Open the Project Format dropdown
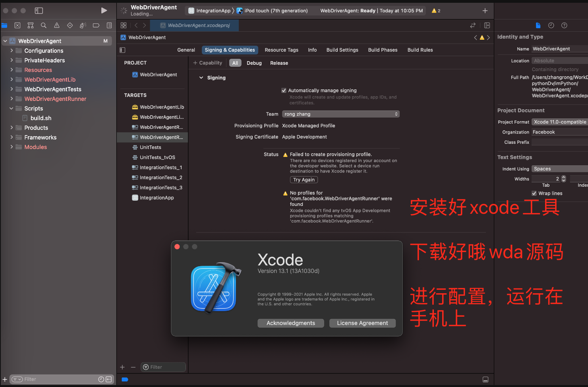 560,122
